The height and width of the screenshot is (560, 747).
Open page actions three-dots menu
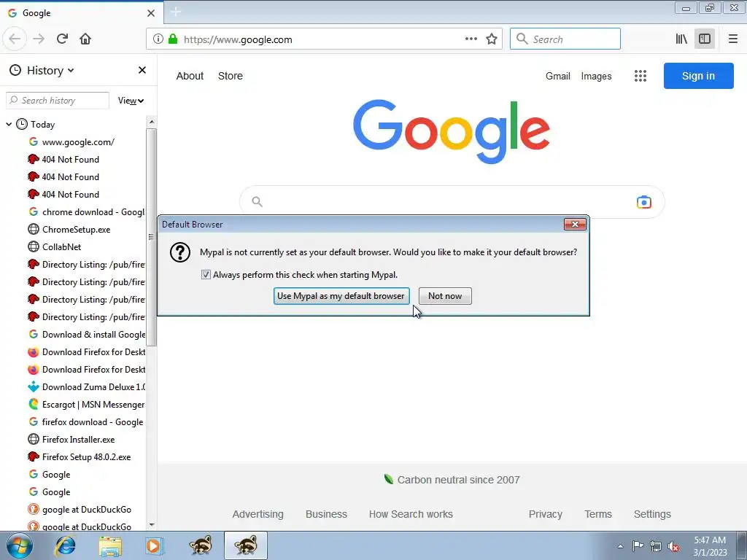tap(471, 39)
